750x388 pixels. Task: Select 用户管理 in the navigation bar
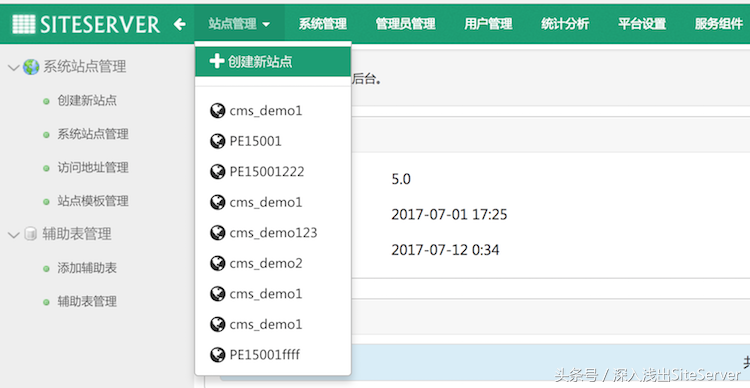tap(488, 23)
